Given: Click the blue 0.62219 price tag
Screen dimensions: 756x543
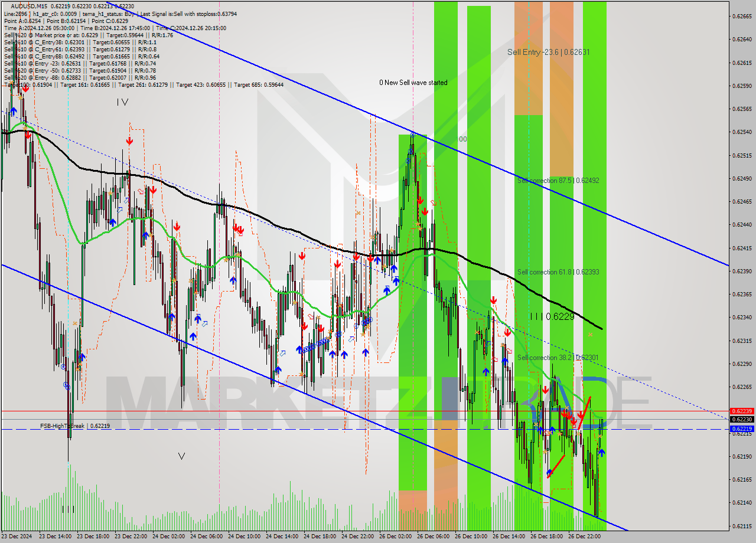Looking at the screenshot, I should point(741,429).
